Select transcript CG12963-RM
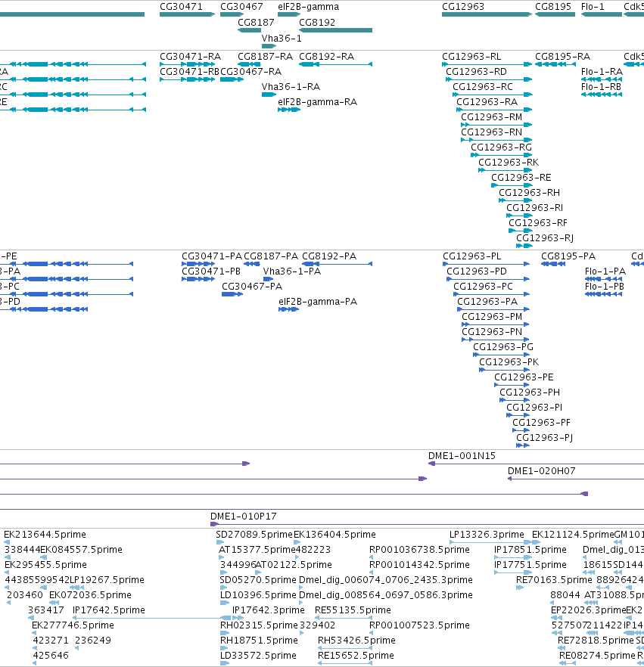 pos(492,117)
